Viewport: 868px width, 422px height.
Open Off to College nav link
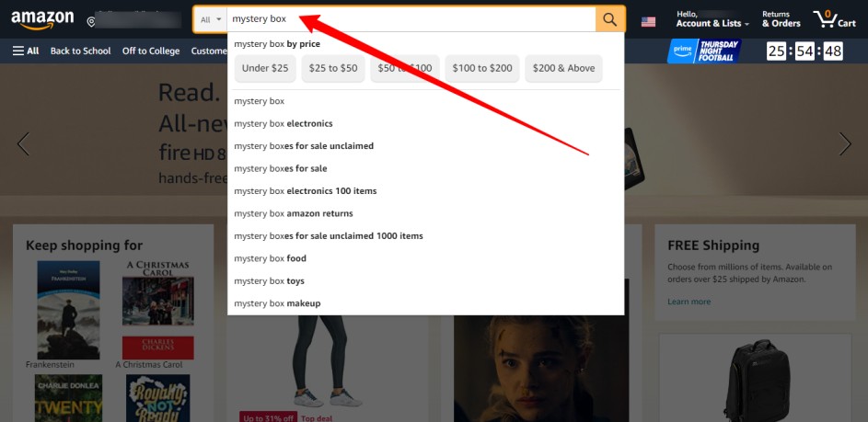coord(151,51)
